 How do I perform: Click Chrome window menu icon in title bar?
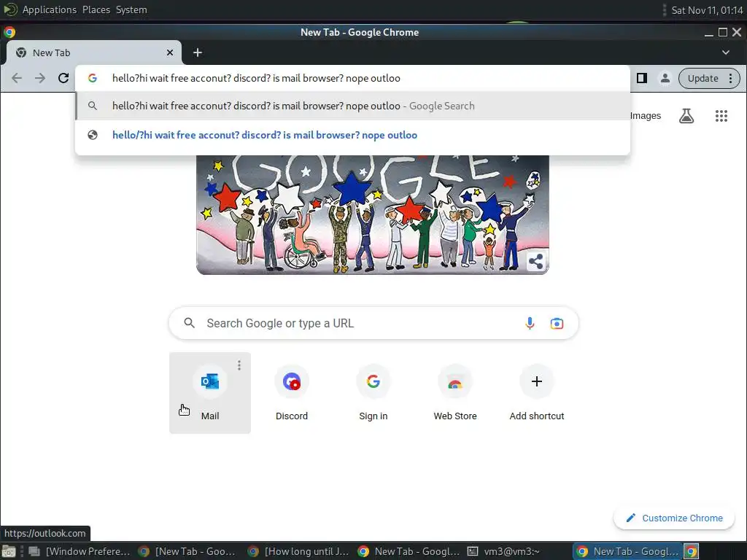tap(9, 32)
